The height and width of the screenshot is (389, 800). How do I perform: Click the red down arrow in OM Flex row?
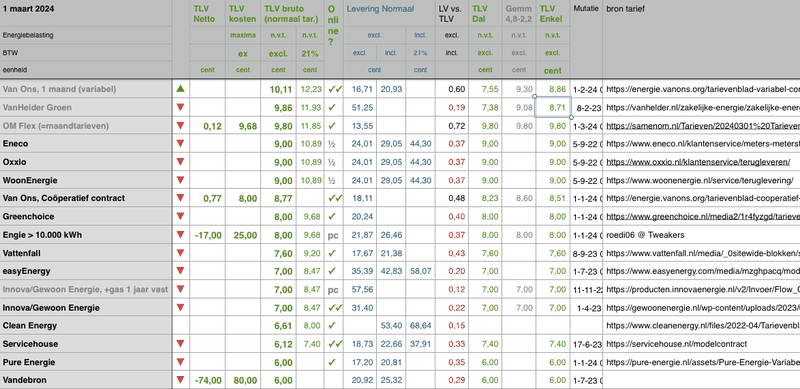180,126
